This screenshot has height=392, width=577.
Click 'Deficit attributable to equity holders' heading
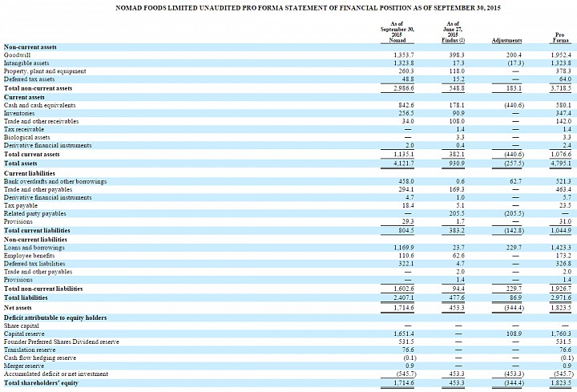click(55, 317)
